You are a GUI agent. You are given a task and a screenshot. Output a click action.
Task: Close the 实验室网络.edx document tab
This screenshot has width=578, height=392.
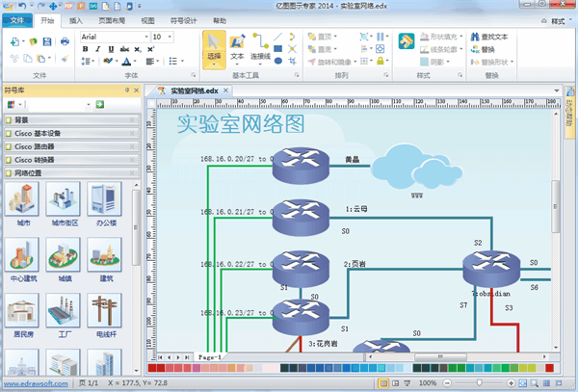[225, 91]
